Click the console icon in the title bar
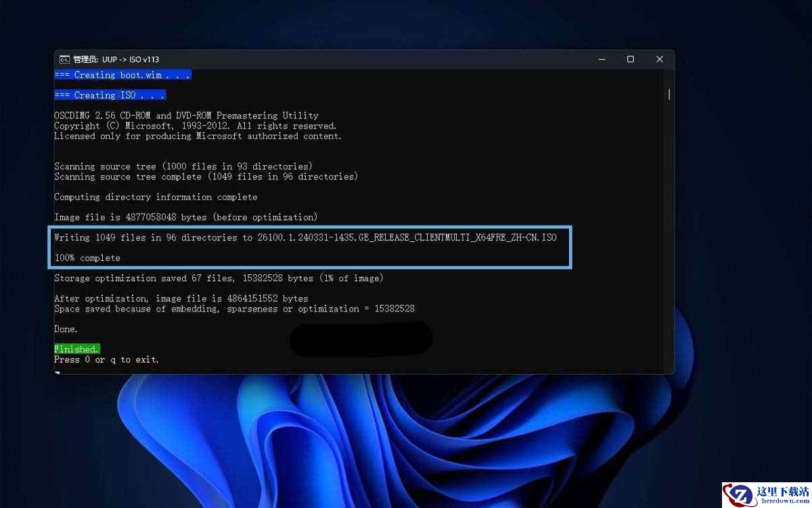Screen dimensions: 812x508 [x=64, y=60]
